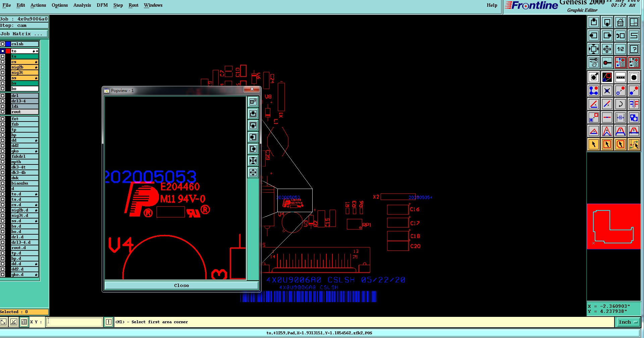Viewport: 644px width, 338px height.
Task: Click the XY coordinate input field
Action: pos(74,322)
